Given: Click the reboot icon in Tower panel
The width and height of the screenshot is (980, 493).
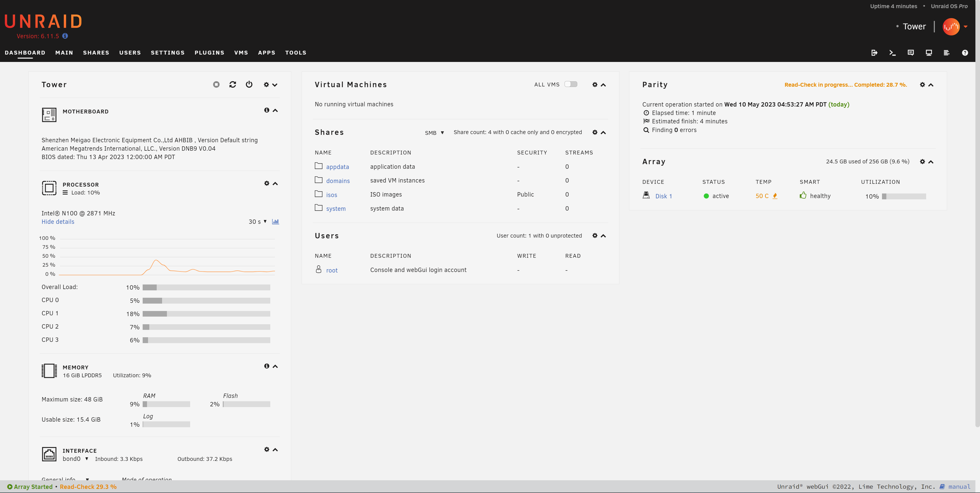Looking at the screenshot, I should tap(232, 84).
